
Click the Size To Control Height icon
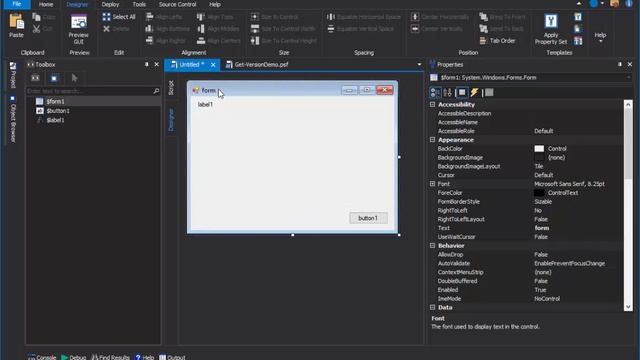click(255, 40)
